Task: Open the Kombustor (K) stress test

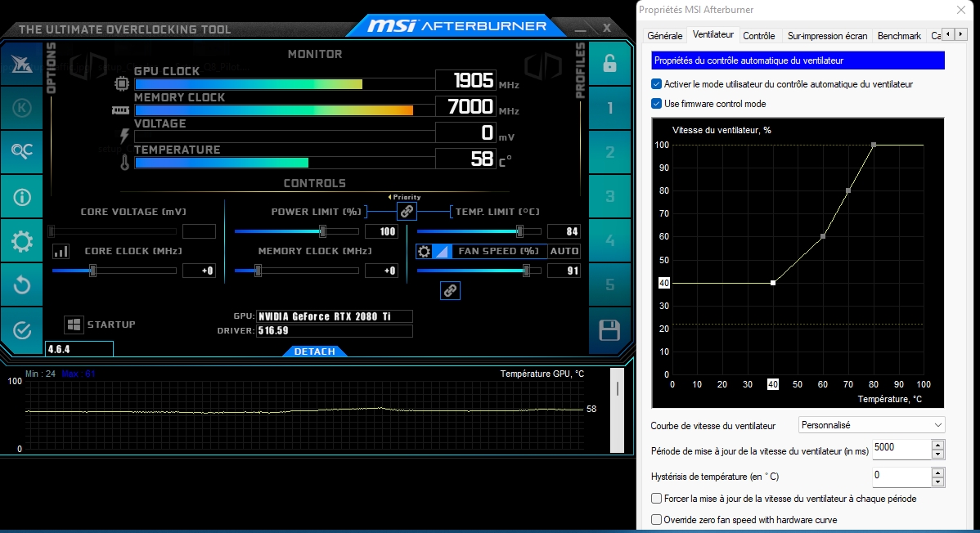Action: (22, 108)
